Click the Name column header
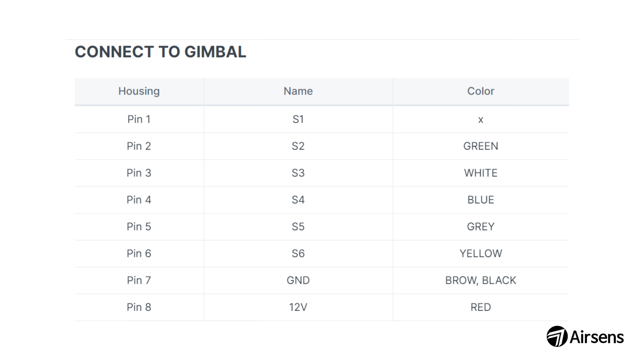Viewport: 644px width, 362px height. (x=298, y=91)
